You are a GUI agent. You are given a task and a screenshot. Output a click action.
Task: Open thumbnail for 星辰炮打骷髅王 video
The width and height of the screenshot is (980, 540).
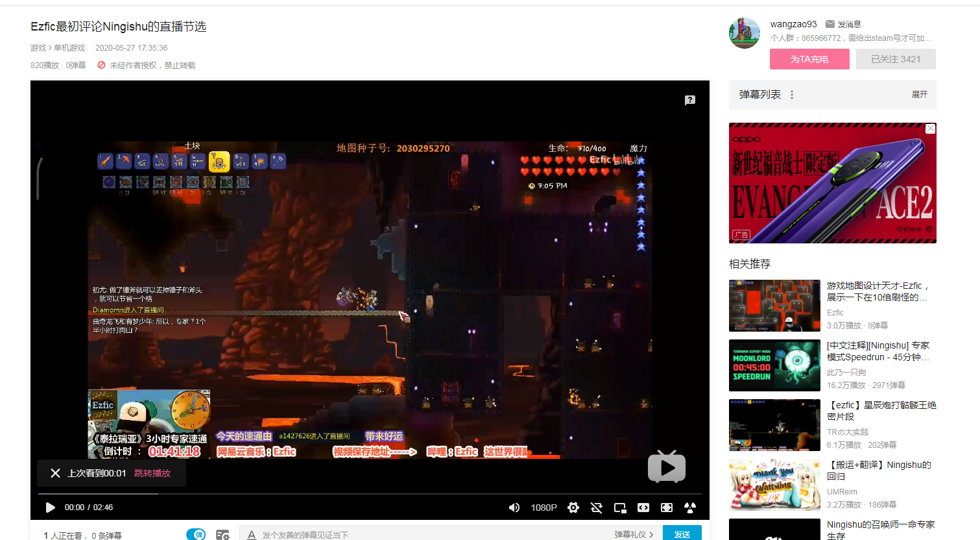(774, 425)
